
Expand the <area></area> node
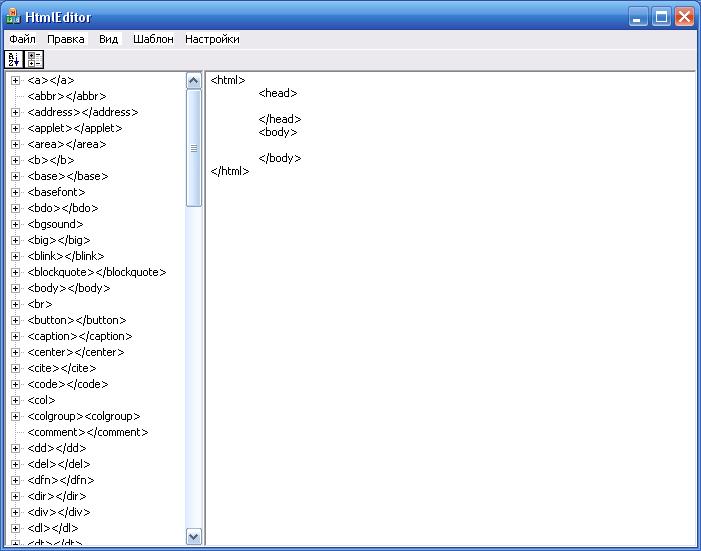(x=16, y=144)
